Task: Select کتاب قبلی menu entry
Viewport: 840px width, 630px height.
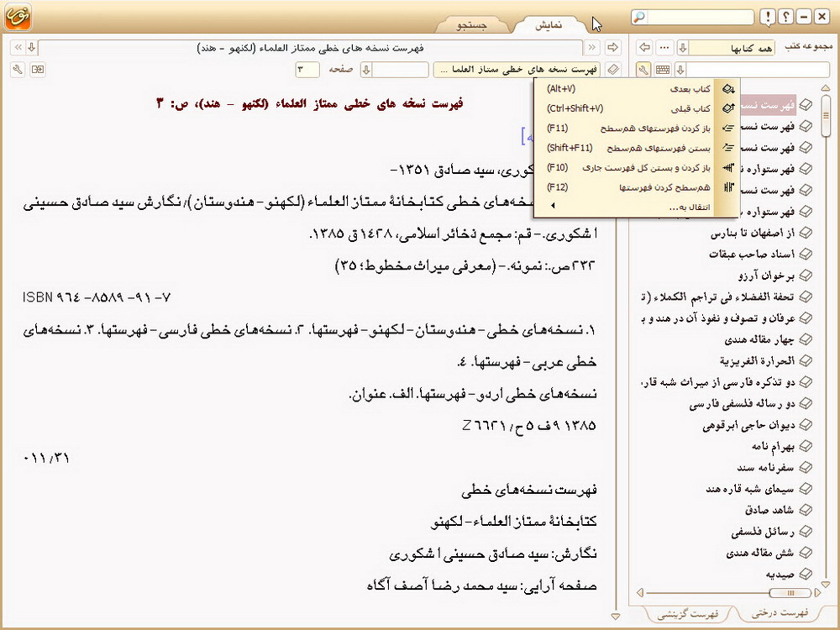Action: click(635, 108)
